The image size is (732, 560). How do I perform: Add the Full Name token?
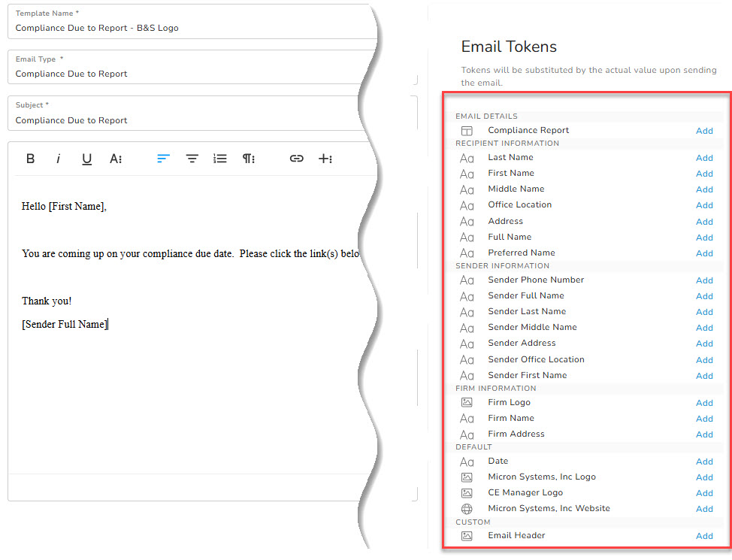pyautogui.click(x=704, y=238)
